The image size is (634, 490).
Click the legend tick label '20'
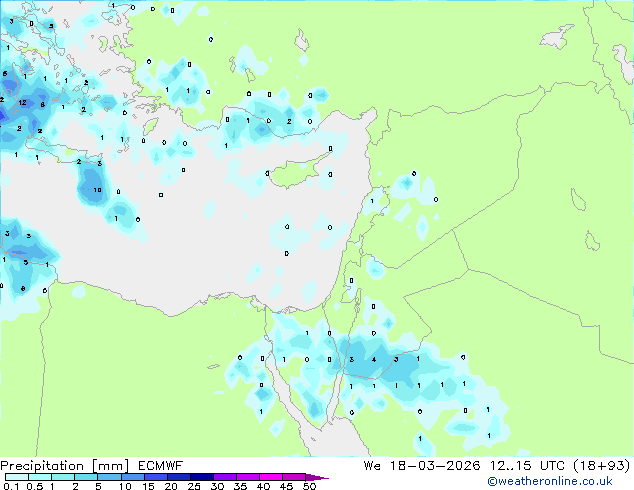(171, 486)
